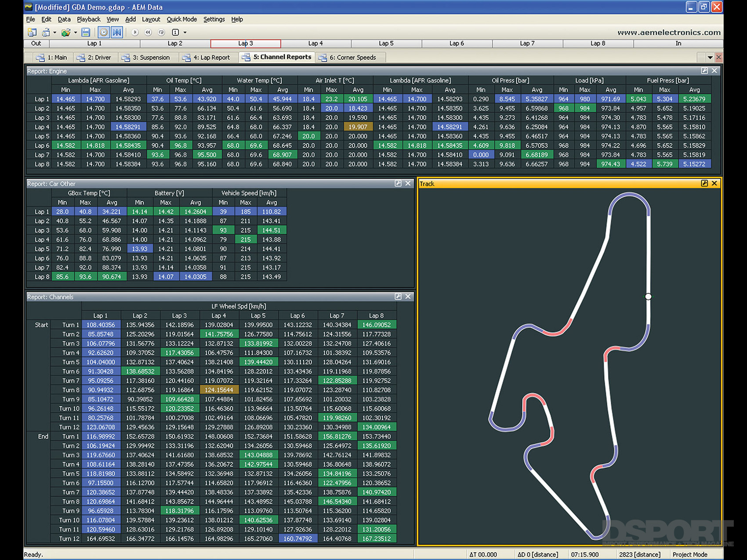Expand dropdown arrow beside playback speed button
The height and width of the screenshot is (560, 747).
point(185,33)
